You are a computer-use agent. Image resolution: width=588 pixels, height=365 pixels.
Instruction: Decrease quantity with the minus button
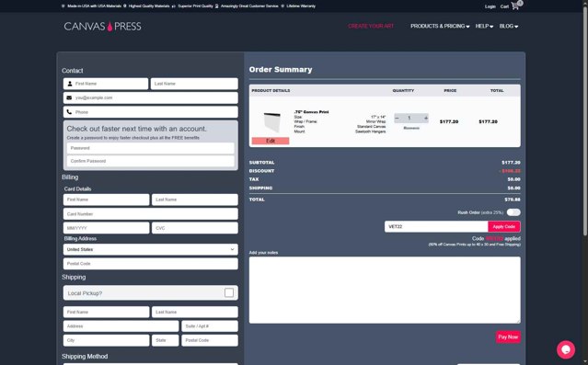398,118
